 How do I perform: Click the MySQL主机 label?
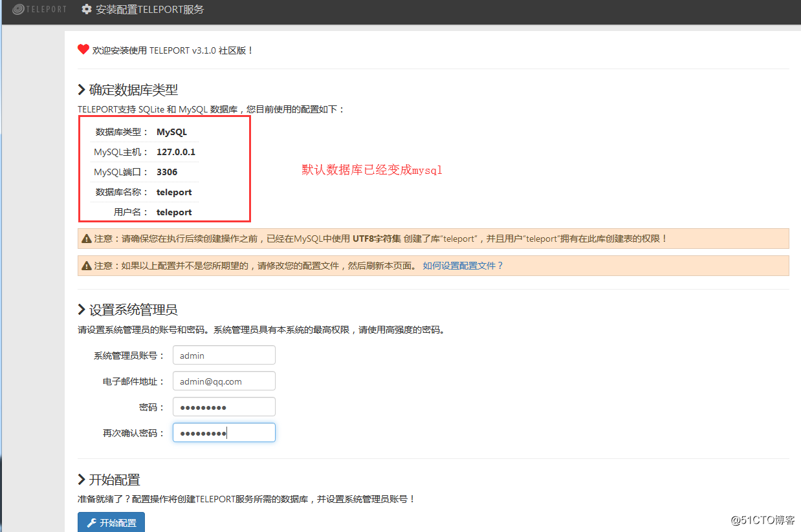[x=121, y=152]
